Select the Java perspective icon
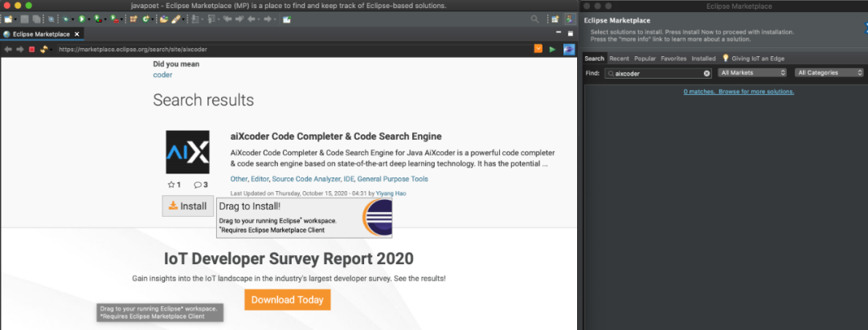Screen dimensions: 868x330 tap(570, 18)
